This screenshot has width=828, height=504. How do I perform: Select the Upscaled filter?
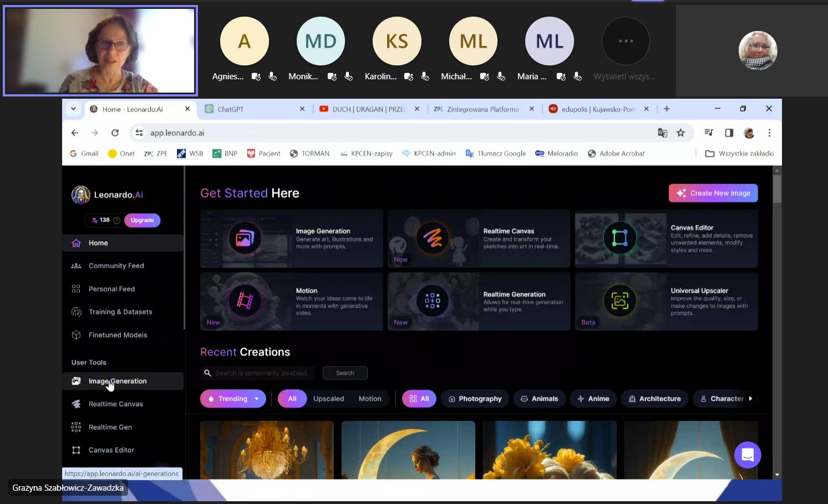coord(329,399)
